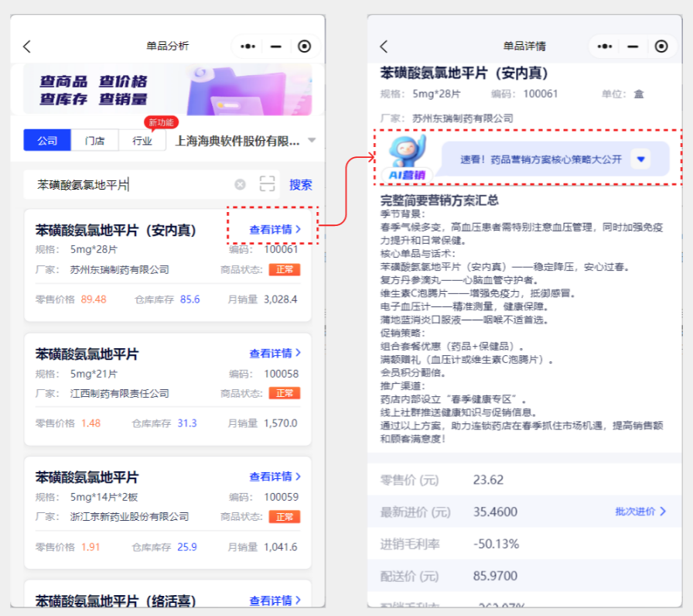
Task: Tap the back arrow on the 单品详情 page
Action: (x=384, y=46)
